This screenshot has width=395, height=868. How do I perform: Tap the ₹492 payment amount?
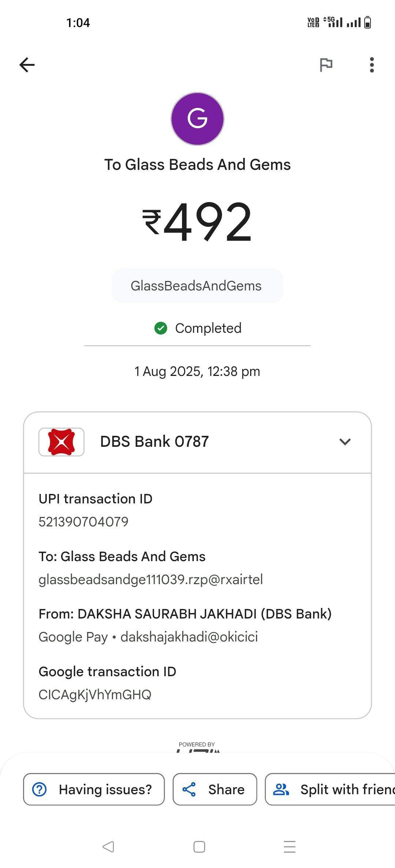197,222
